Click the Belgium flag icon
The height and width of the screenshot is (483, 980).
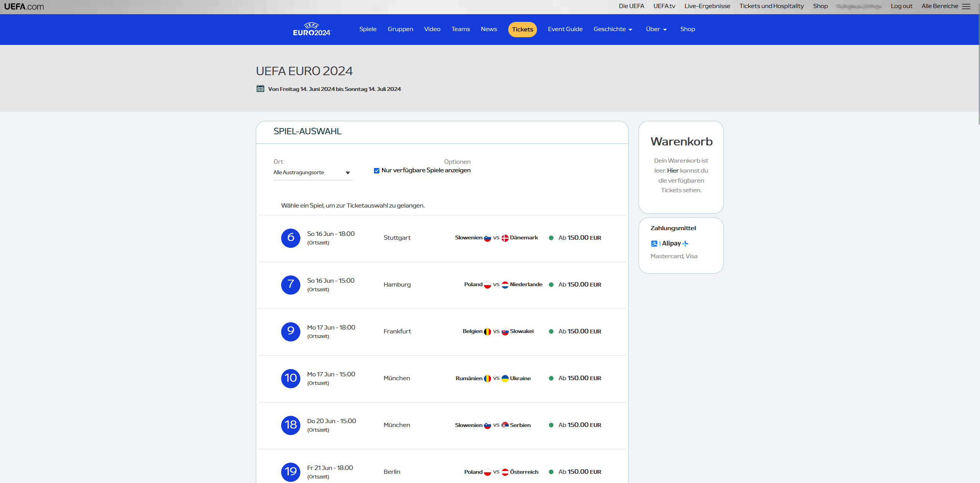point(487,331)
